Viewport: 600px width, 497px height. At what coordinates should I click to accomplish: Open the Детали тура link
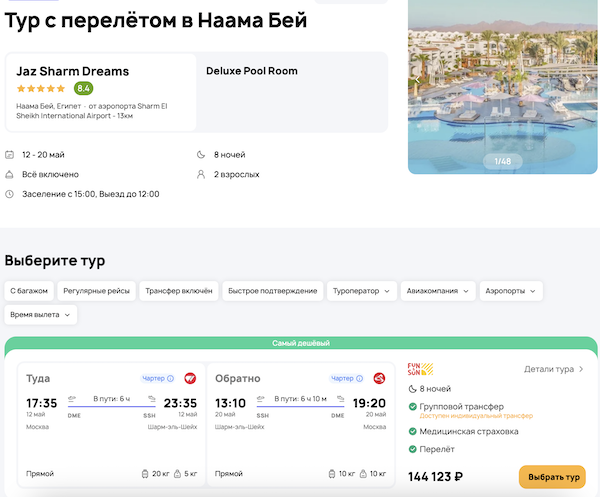click(x=554, y=369)
